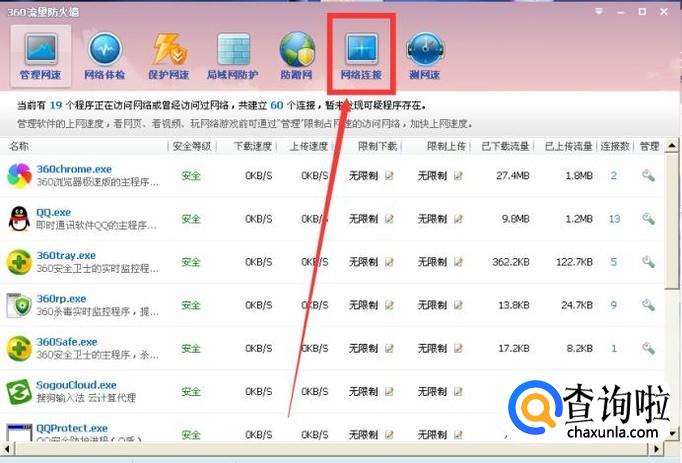Viewport: 682px width, 463px height.
Task: Edit download limit for 360tray.exe
Action: (389, 262)
